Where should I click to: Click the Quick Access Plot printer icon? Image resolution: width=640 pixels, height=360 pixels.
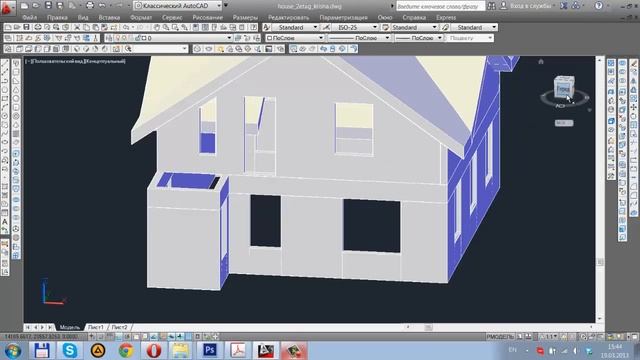pos(90,6)
